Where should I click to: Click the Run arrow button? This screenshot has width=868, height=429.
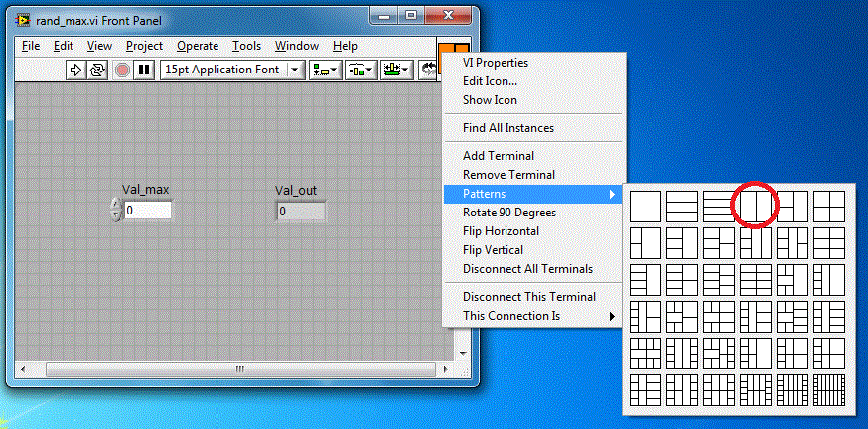click(76, 70)
